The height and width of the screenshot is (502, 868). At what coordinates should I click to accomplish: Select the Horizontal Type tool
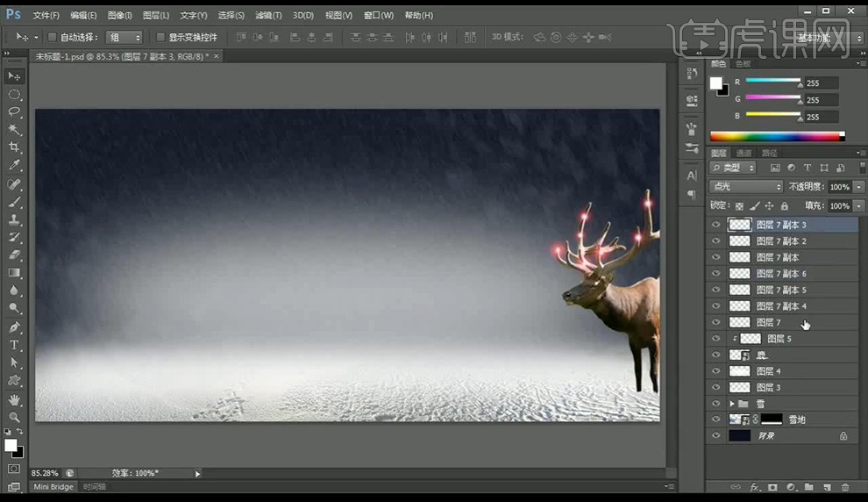(14, 345)
